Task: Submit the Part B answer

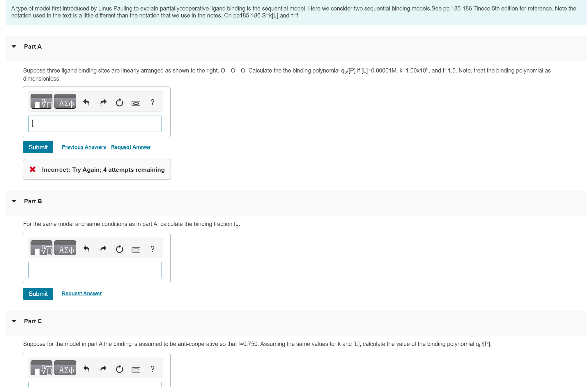Action: coord(38,294)
